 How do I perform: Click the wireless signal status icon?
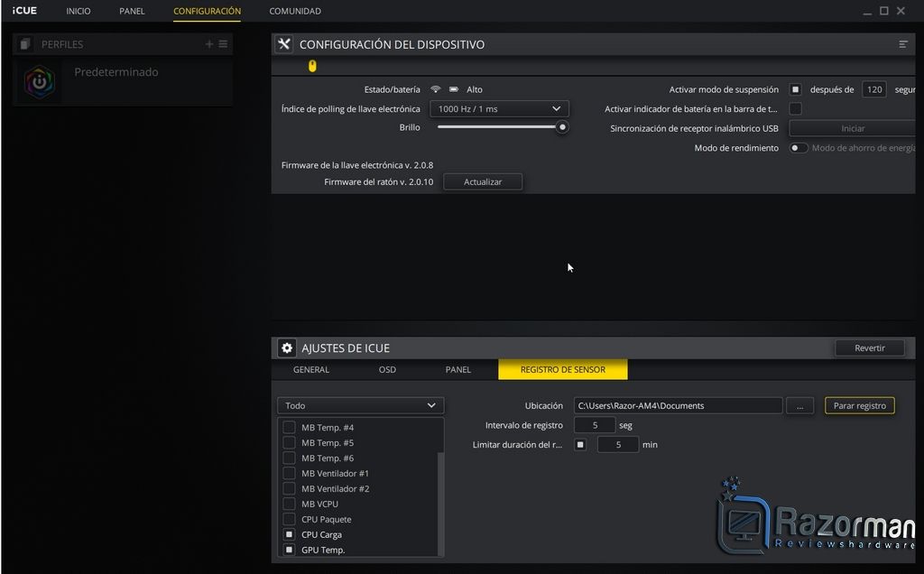click(x=436, y=89)
